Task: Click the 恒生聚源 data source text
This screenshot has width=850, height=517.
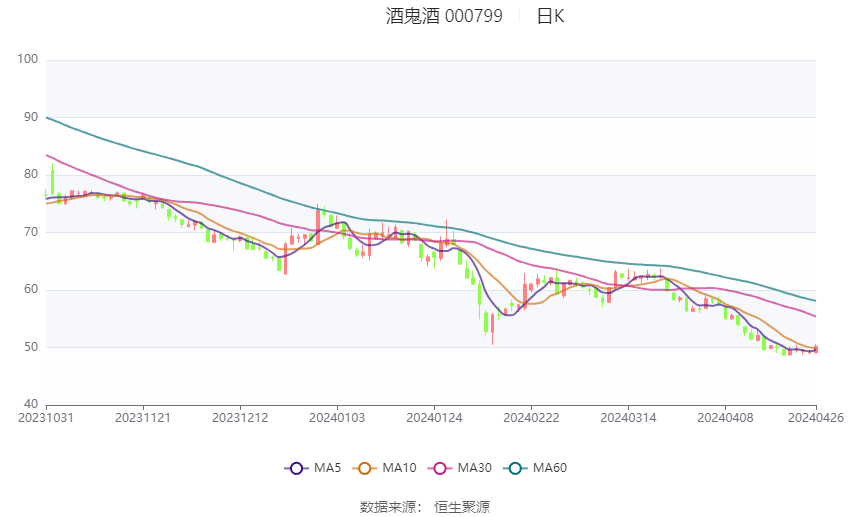Action: point(462,507)
